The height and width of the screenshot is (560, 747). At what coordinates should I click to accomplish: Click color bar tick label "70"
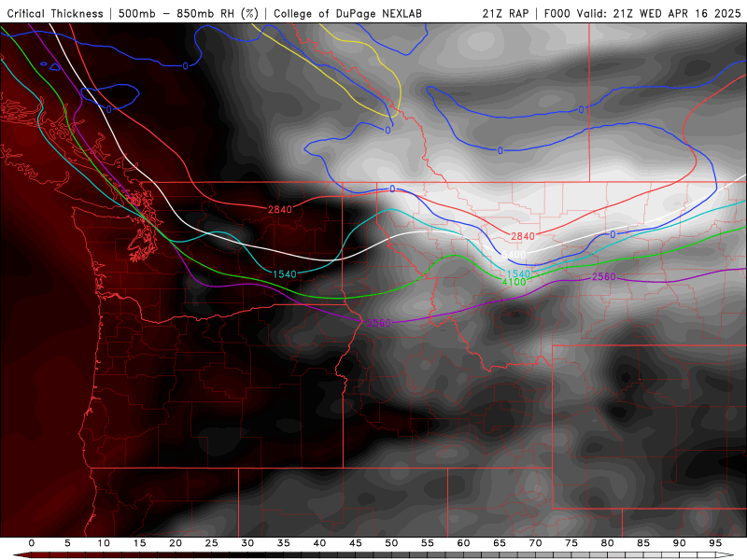coord(535,543)
